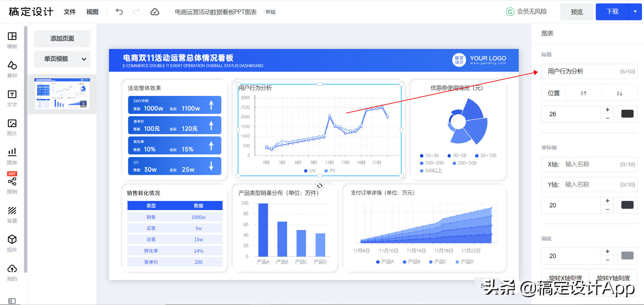The width and height of the screenshot is (644, 305).
Task: Open the tick gray color swatch
Action: [x=627, y=256]
